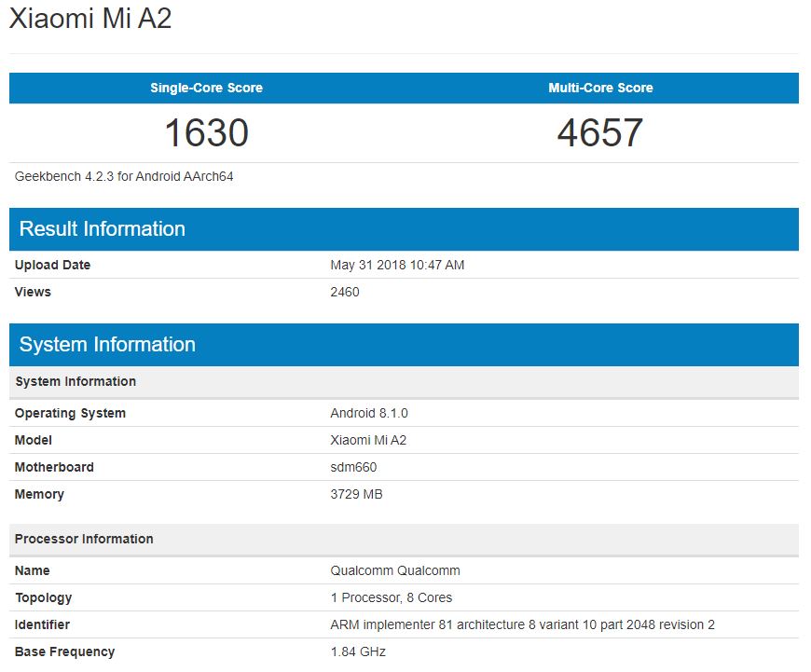Select the single-core score value 1630
Viewport: 811px width, 672px height.
tap(206, 132)
